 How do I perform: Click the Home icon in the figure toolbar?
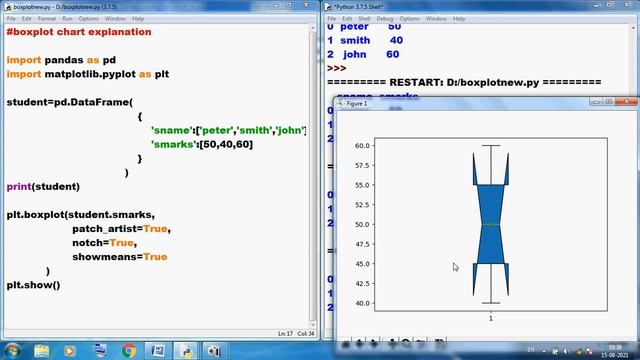pos(346,344)
